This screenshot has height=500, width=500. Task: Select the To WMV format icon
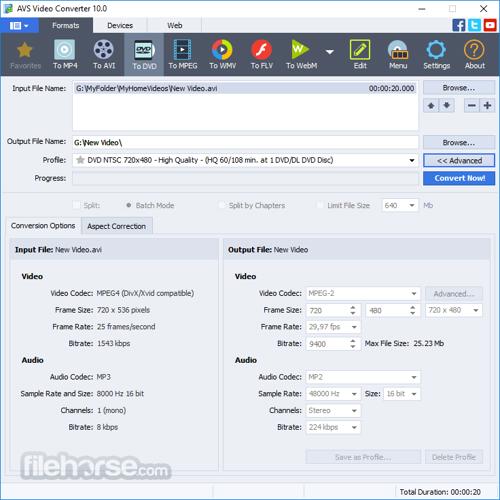[222, 55]
